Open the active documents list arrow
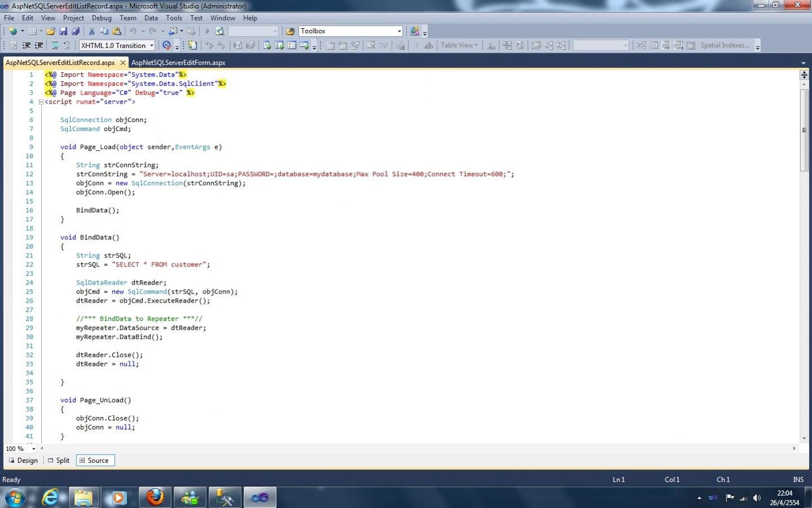 pos(803,63)
